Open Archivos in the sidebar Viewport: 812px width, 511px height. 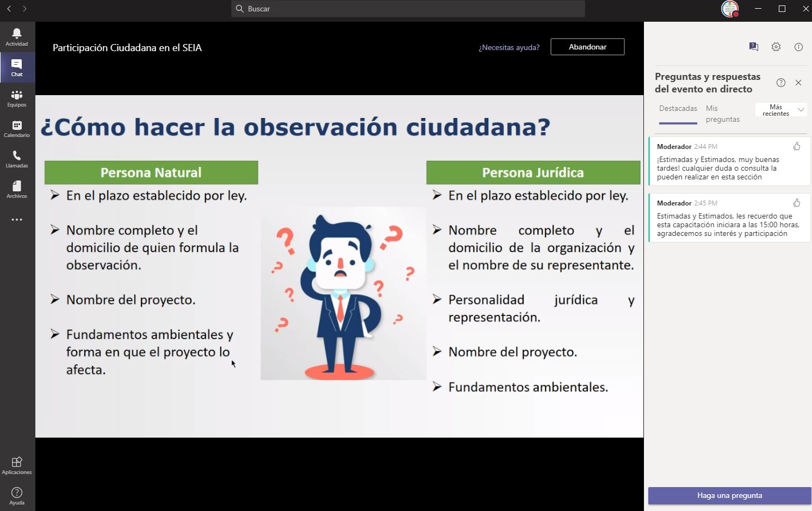pyautogui.click(x=17, y=189)
